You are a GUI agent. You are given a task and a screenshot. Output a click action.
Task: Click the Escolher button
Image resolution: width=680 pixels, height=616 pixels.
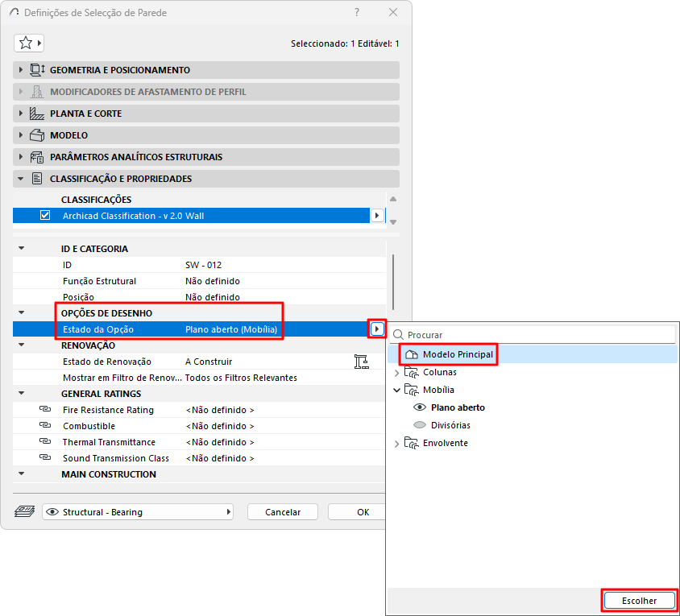639,601
